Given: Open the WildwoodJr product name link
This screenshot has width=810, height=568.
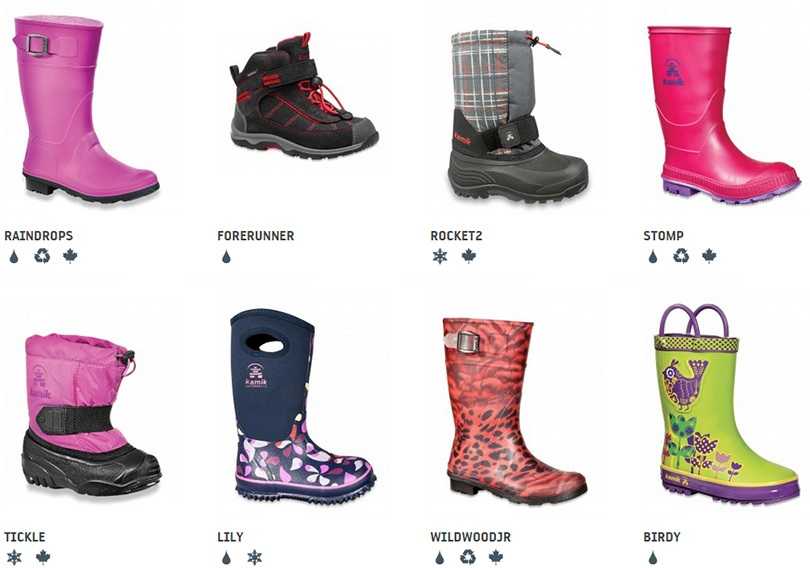Looking at the screenshot, I should pos(471,537).
